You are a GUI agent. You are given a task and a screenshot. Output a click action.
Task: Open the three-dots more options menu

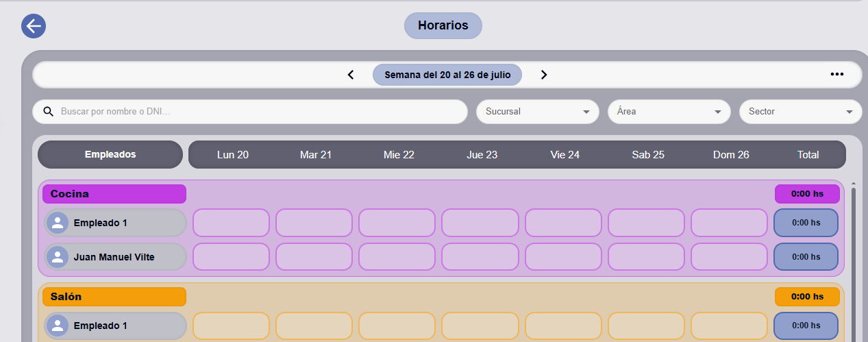point(836,75)
